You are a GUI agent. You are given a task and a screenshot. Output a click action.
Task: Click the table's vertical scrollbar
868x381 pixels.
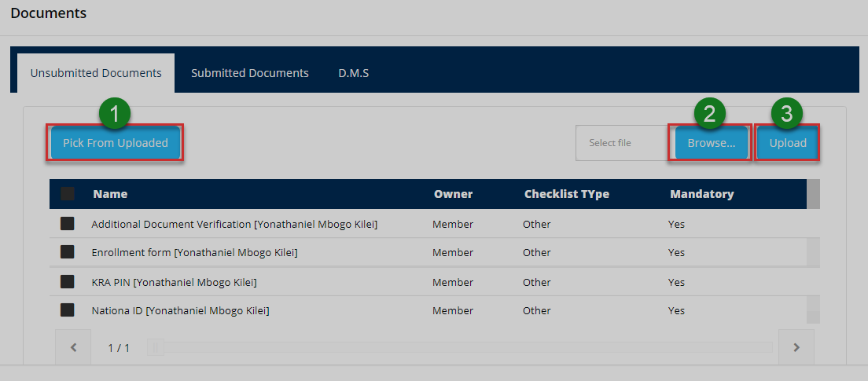point(814,251)
